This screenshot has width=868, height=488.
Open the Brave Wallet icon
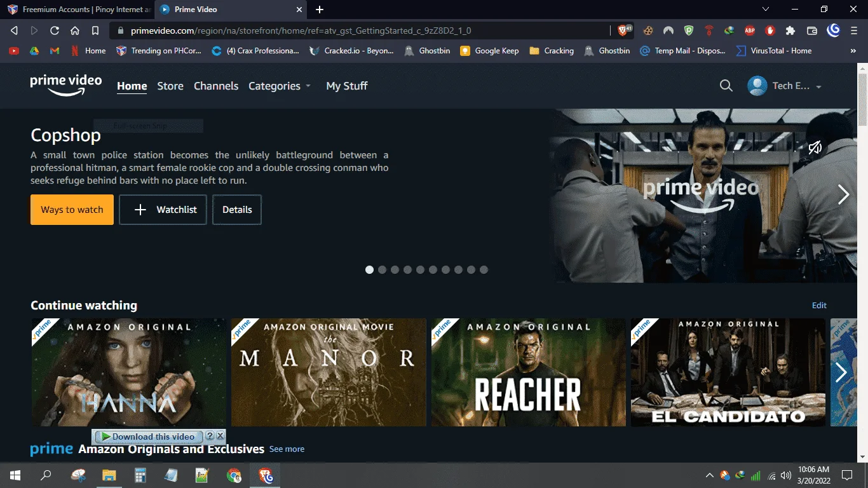[812, 30]
